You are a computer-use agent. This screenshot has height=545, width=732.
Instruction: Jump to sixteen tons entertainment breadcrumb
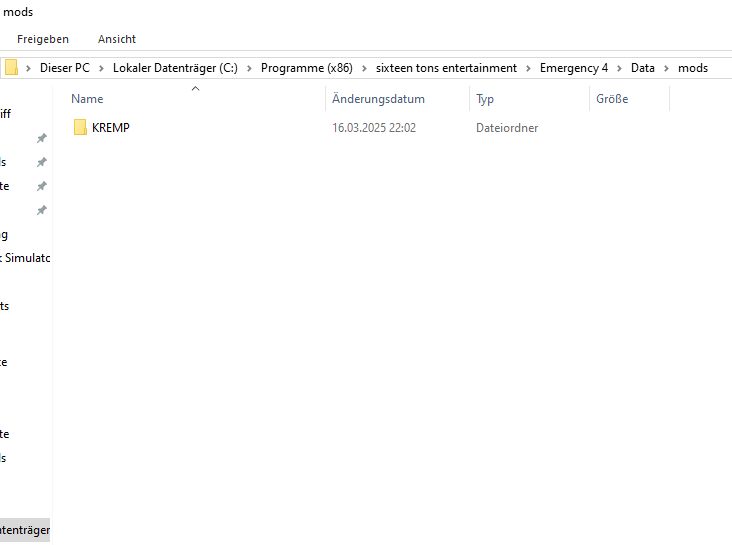[x=446, y=68]
